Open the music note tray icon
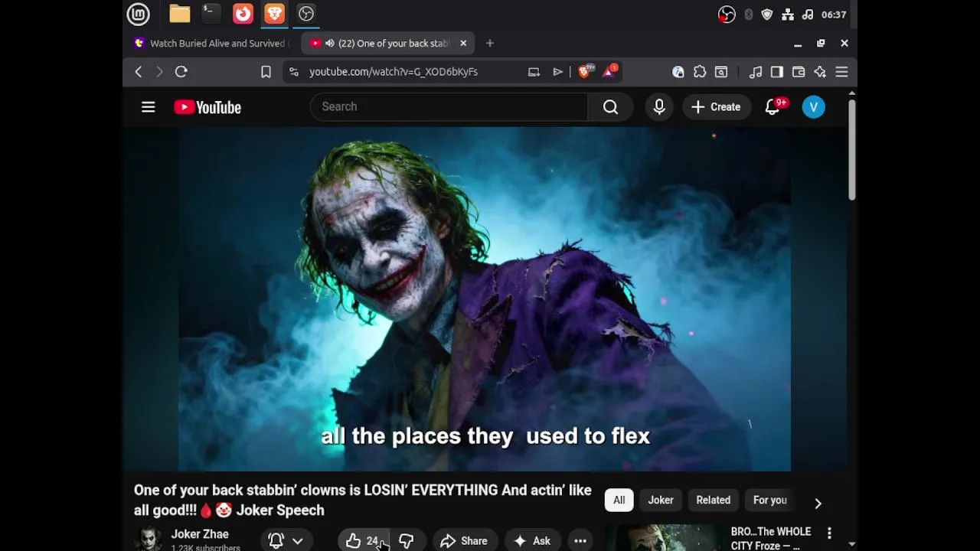The image size is (980, 551). tap(807, 15)
